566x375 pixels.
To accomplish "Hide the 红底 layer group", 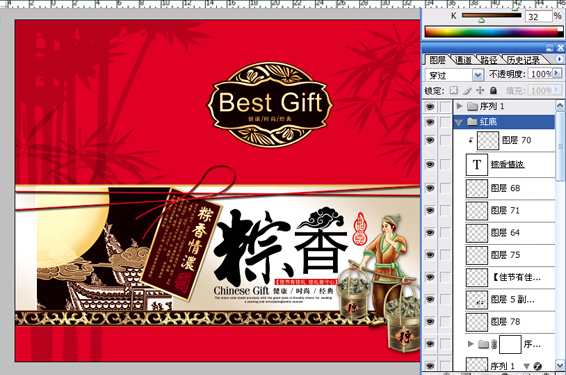I will [x=430, y=122].
